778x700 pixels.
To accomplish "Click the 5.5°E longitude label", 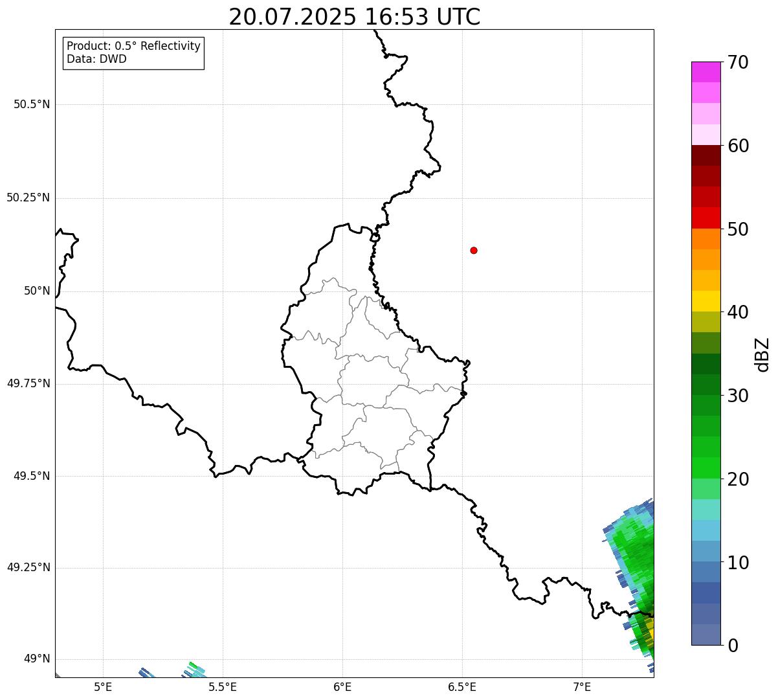I will point(223,686).
